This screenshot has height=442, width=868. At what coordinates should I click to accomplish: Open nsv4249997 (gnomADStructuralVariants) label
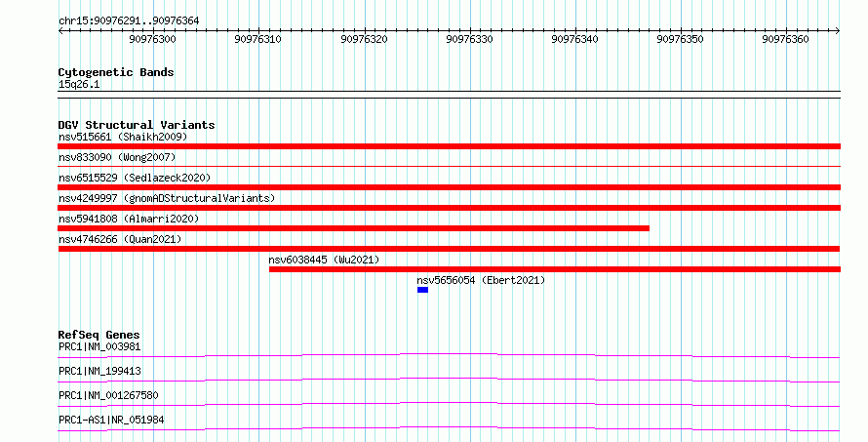tap(167, 198)
